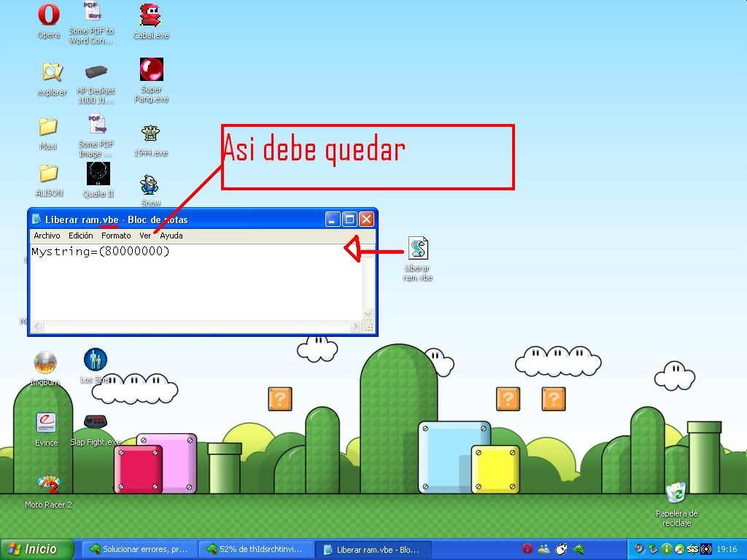Switch to Liberar ram.vbe taskbar button
The image size is (747, 560).
(x=373, y=549)
